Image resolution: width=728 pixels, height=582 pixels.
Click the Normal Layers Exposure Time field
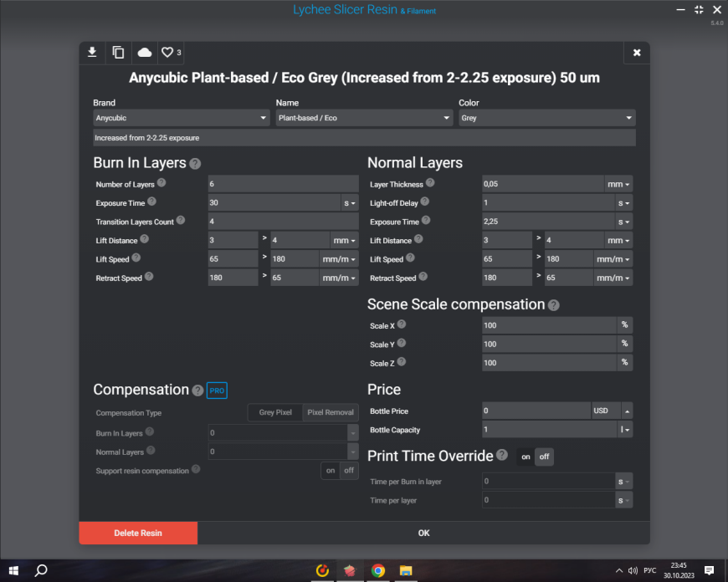pos(548,222)
